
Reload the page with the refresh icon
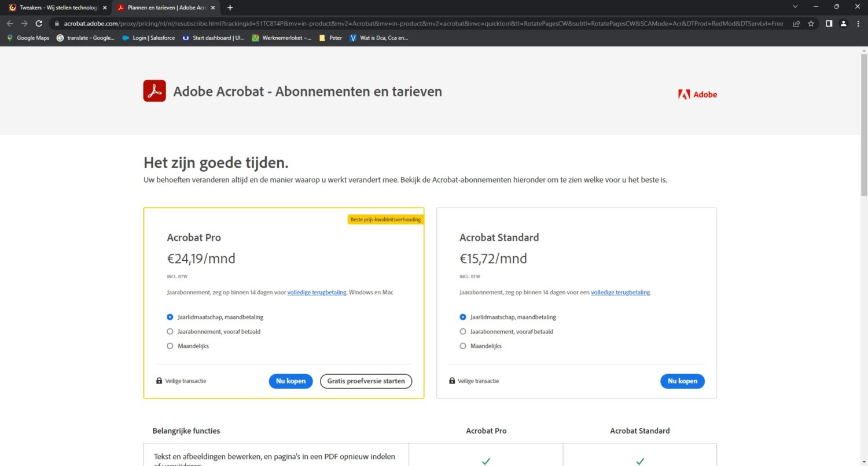[x=39, y=24]
